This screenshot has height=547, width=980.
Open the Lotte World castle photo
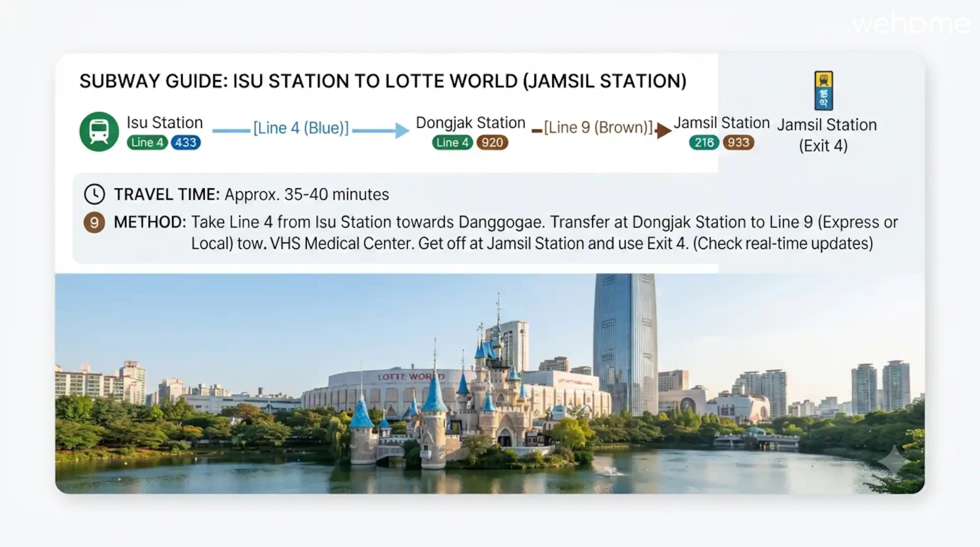point(490,384)
